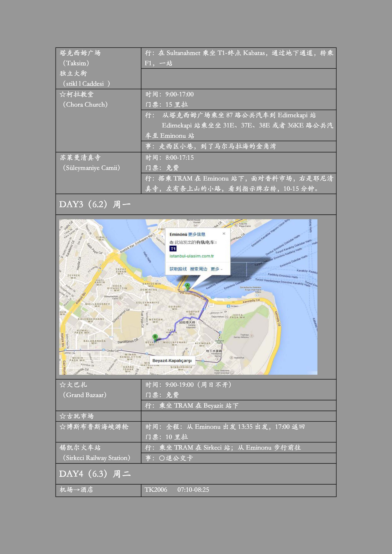The image size is (392, 554).
Task: Click the Süleymaniye Cami mosque icon
Action: [120, 297]
